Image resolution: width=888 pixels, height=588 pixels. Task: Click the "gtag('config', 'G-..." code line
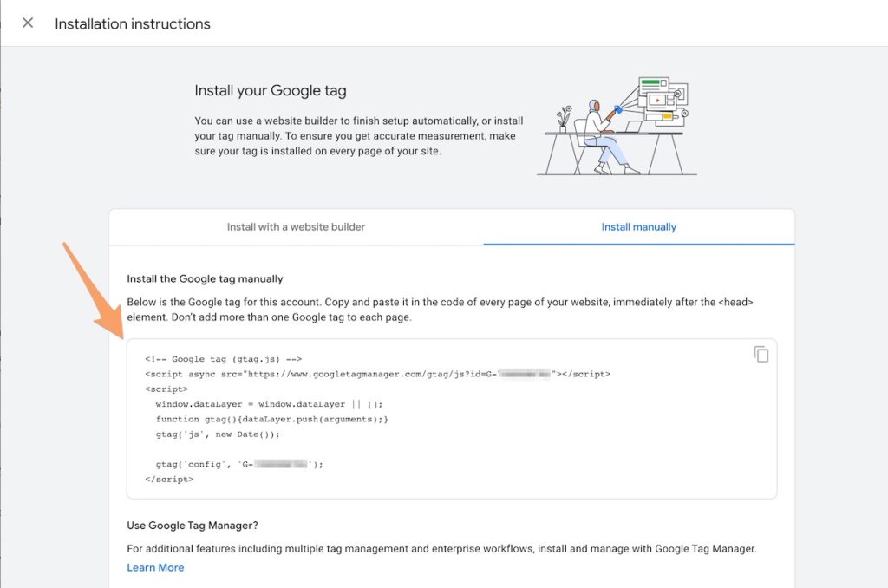pos(239,465)
